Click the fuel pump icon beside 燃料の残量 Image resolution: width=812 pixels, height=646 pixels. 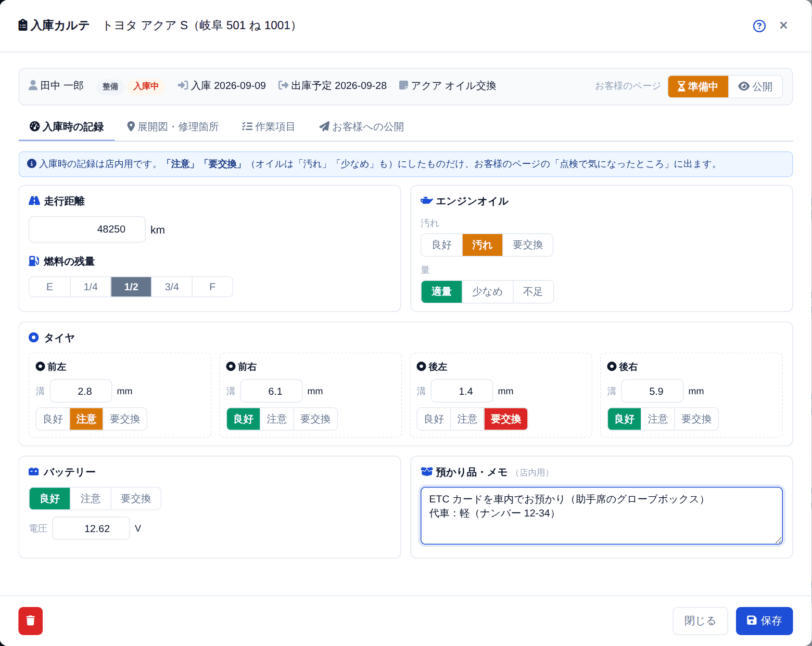[34, 261]
